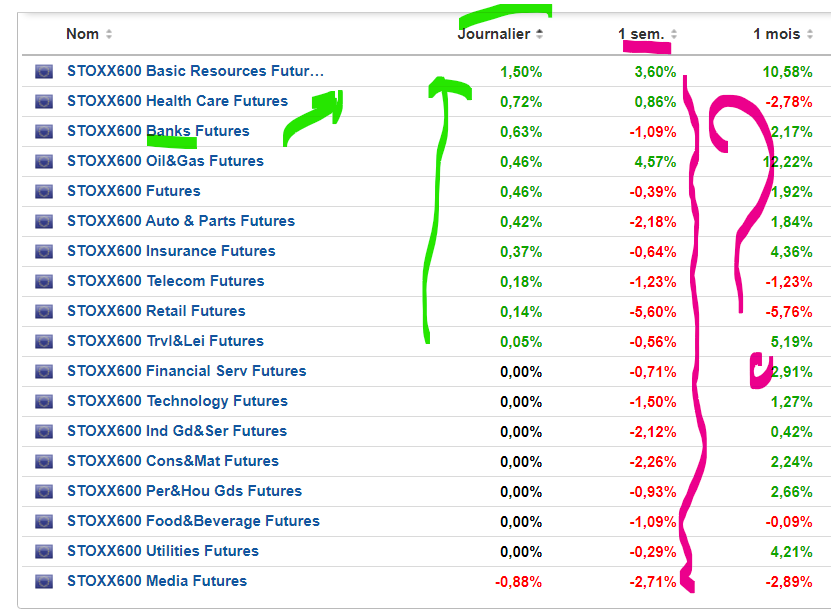Viewport: 831px width, 615px height.
Task: Select the STOXX600 Futures index row
Action: pos(426,191)
